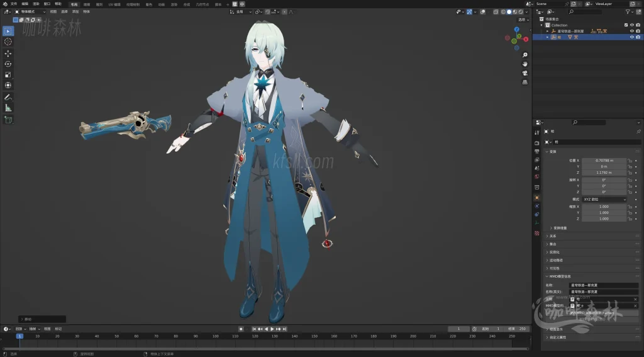Screen dimensions: 644x357
Task: Select the Select Box tool
Action: point(8,31)
